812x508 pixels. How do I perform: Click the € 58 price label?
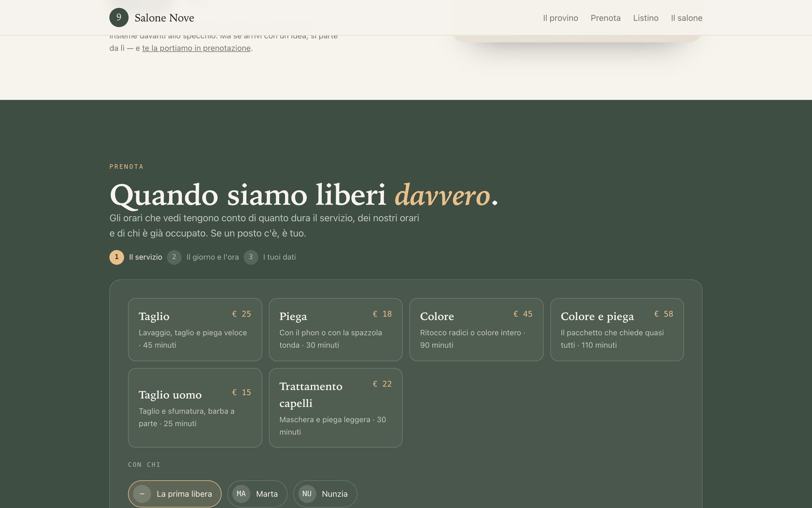click(664, 314)
